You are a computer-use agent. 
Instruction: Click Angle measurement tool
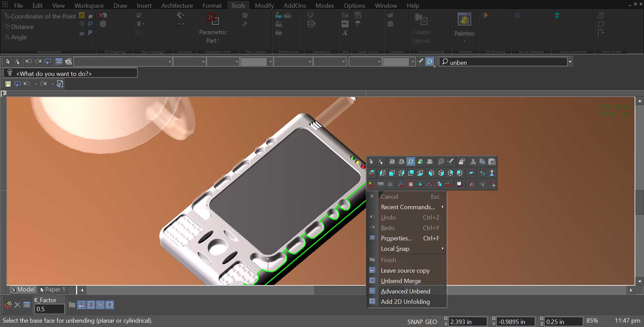pyautogui.click(x=16, y=37)
